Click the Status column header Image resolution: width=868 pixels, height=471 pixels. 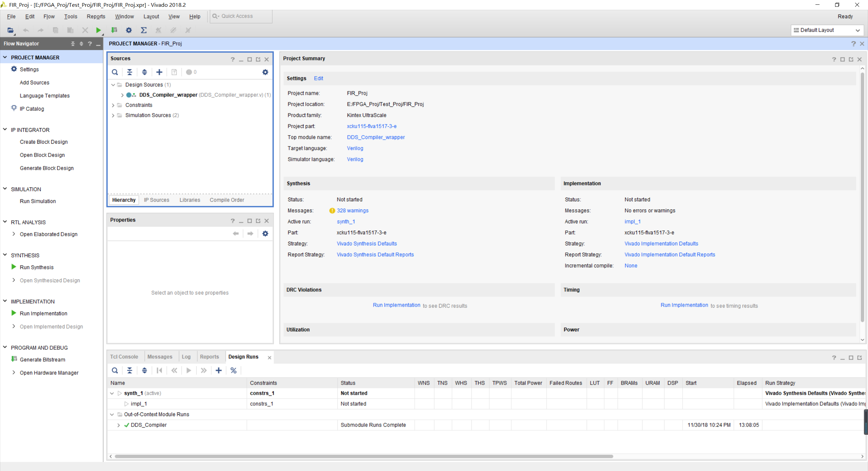tap(376, 383)
